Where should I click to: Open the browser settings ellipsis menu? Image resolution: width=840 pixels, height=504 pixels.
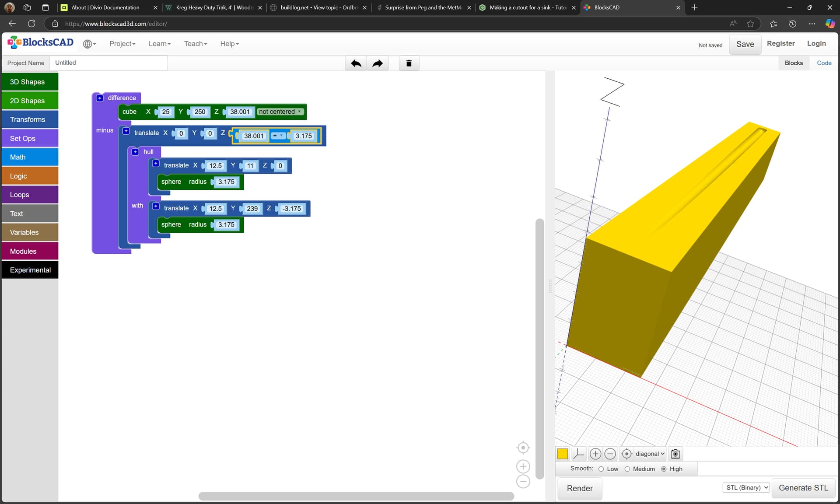tap(812, 24)
